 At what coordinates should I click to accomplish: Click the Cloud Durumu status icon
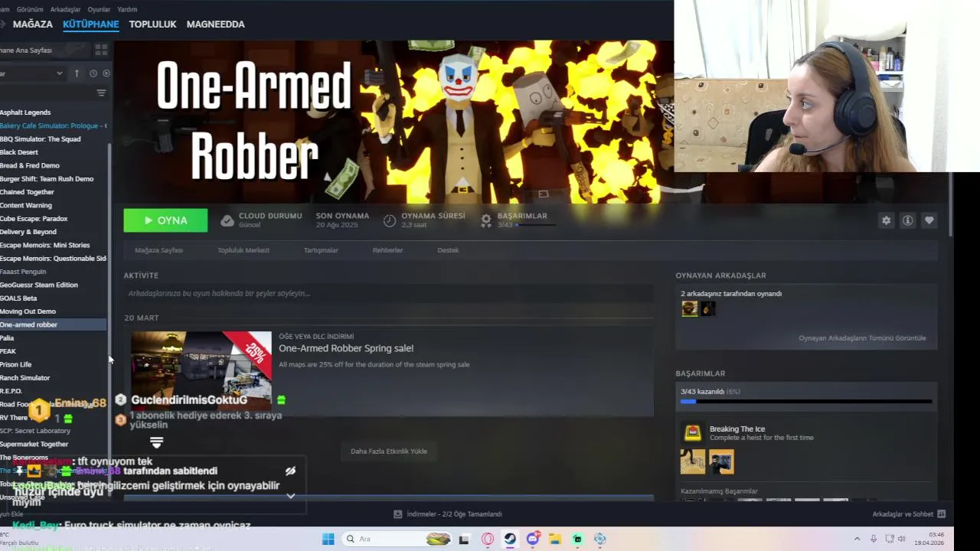click(227, 220)
